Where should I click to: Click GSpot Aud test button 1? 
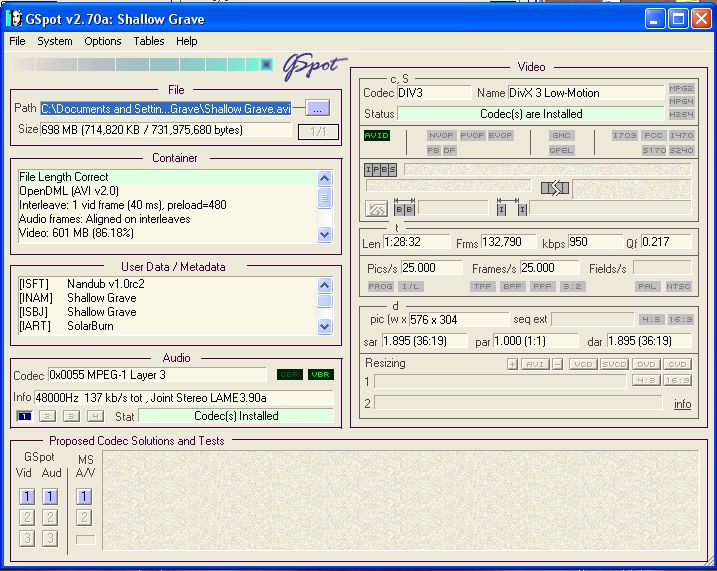coord(50,496)
